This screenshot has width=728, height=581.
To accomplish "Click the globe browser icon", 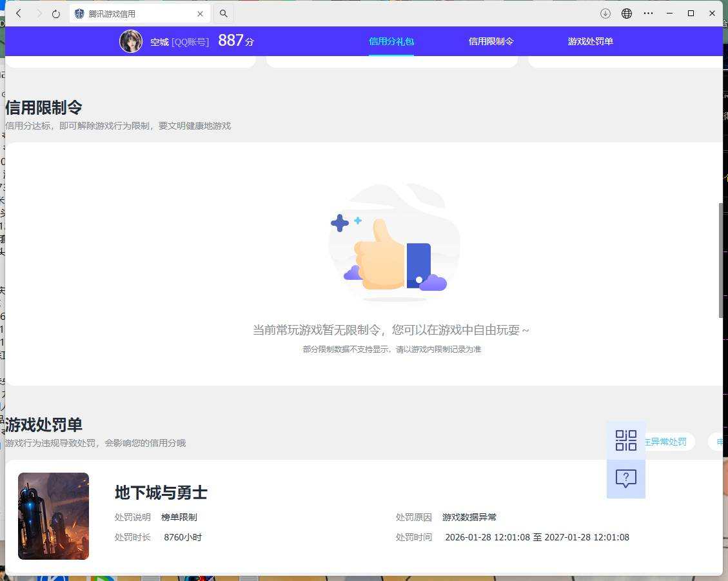I will click(626, 14).
